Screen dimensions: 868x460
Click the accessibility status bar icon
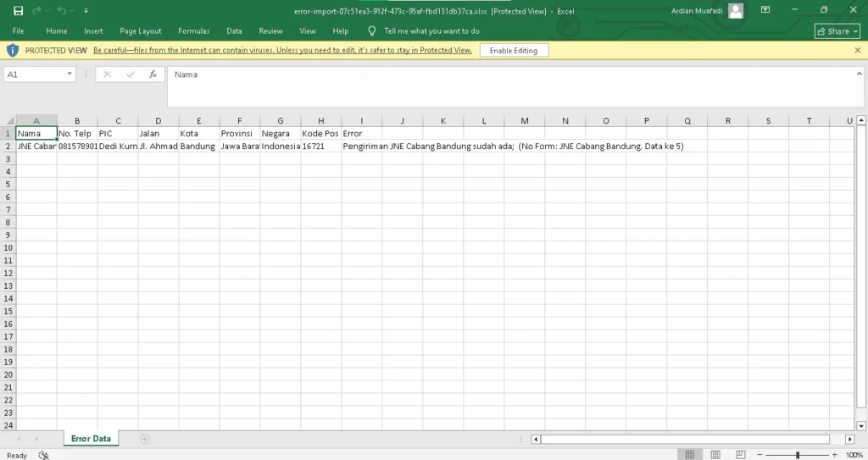pyautogui.click(x=44, y=455)
